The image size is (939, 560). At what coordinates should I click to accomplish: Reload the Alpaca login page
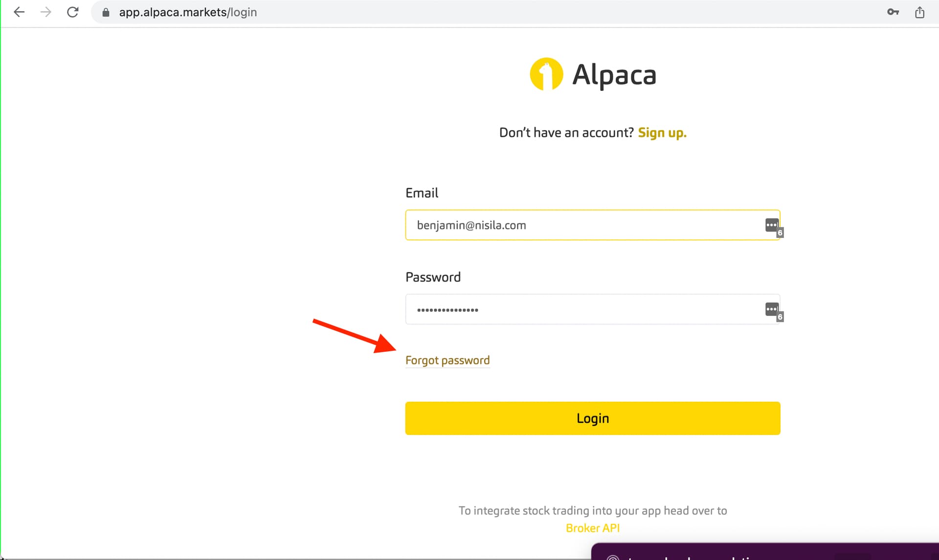[73, 12]
